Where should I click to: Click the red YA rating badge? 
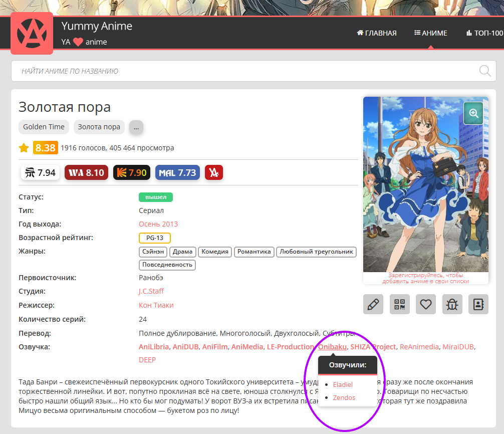tap(214, 172)
